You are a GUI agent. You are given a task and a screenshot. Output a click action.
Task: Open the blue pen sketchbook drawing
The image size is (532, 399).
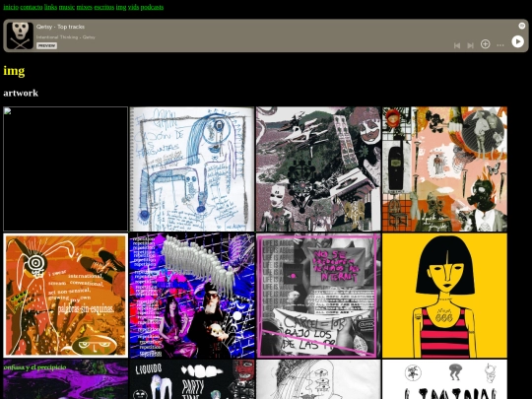pyautogui.click(x=192, y=169)
